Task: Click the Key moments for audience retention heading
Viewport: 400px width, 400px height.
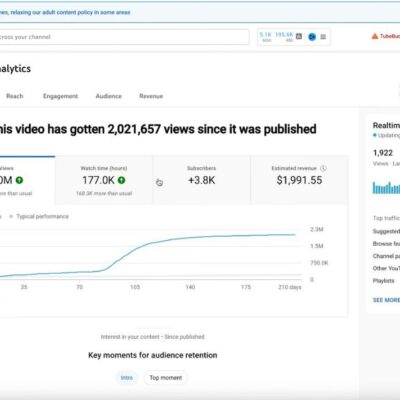Action: coord(153,355)
